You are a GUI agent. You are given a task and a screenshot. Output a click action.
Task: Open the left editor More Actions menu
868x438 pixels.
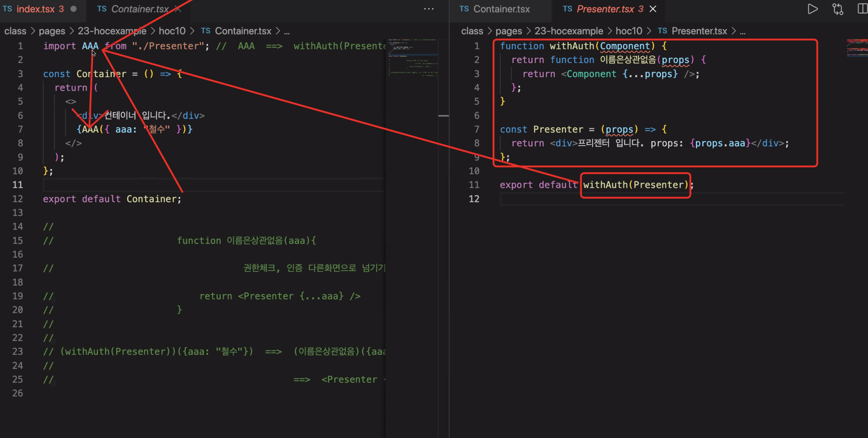(x=429, y=9)
